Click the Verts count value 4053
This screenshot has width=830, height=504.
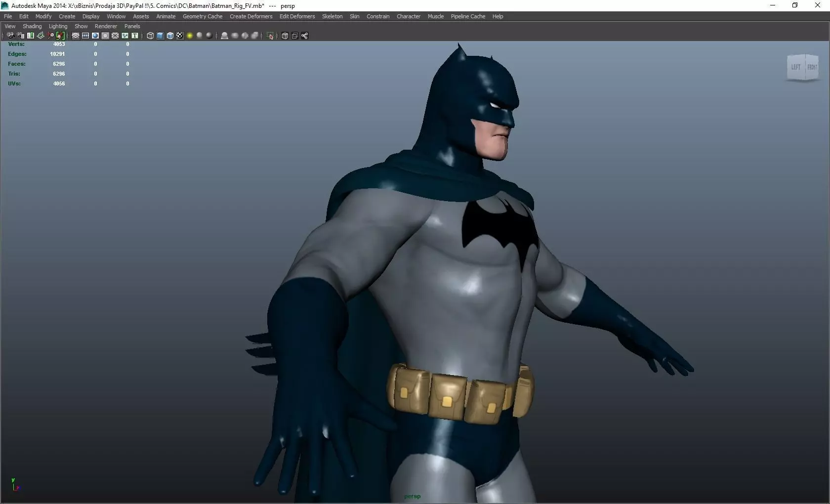point(59,44)
